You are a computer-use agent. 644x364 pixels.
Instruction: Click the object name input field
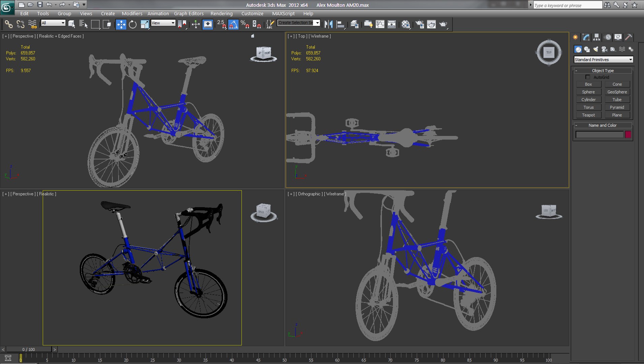point(600,134)
